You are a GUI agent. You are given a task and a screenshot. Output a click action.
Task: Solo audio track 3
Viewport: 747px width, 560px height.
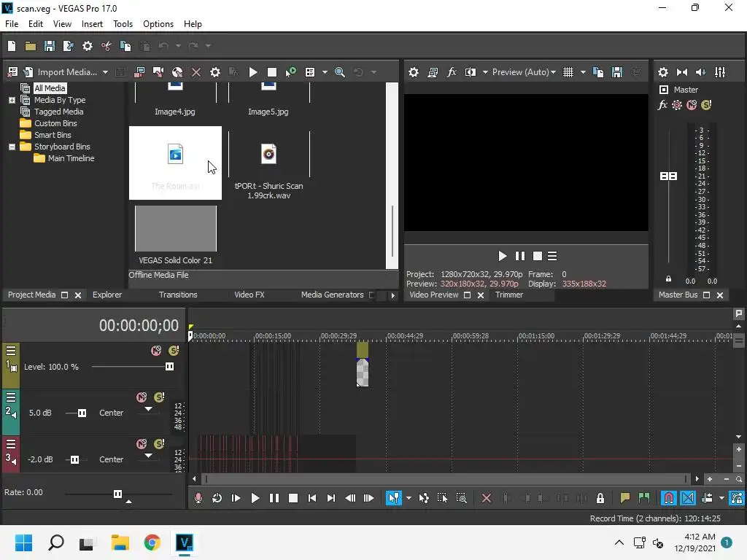coord(159,444)
